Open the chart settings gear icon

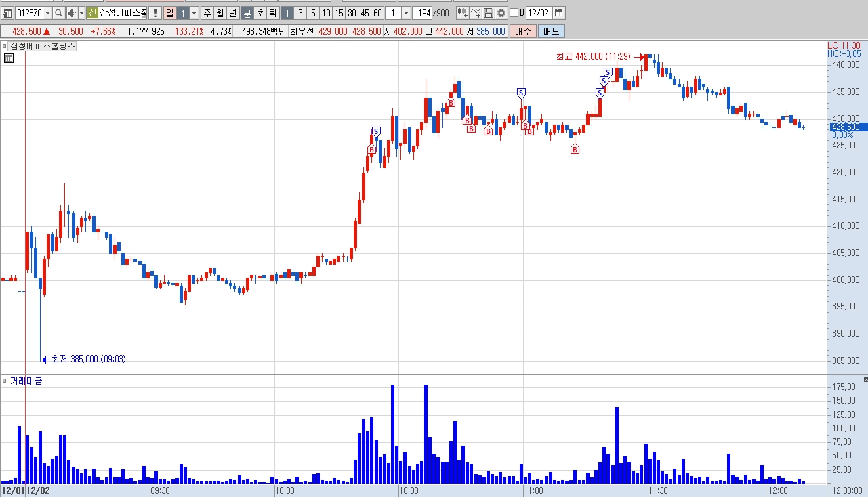[x=501, y=13]
